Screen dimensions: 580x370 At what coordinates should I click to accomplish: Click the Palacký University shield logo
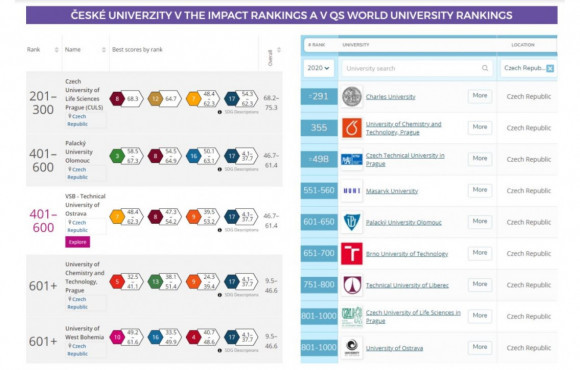pos(351,222)
